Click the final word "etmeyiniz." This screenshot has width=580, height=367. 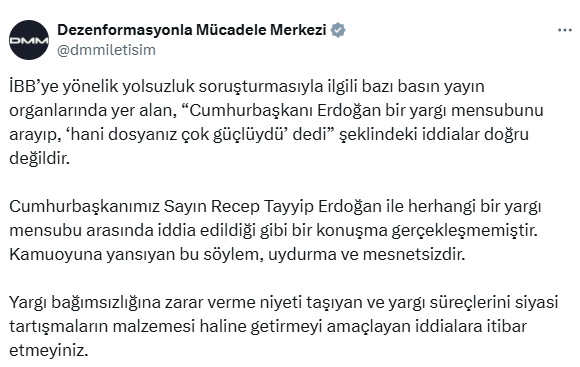coord(49,351)
